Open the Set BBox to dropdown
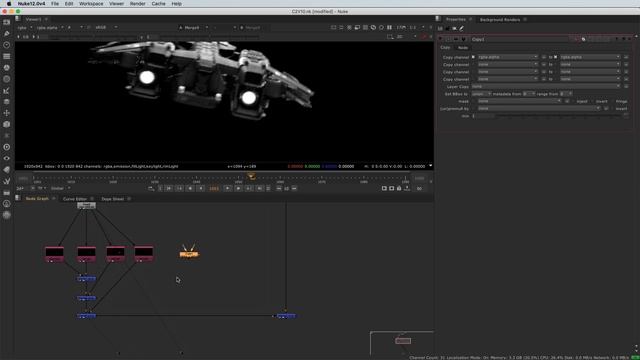Screen dimensions: 640x360 pyautogui.click(x=481, y=94)
